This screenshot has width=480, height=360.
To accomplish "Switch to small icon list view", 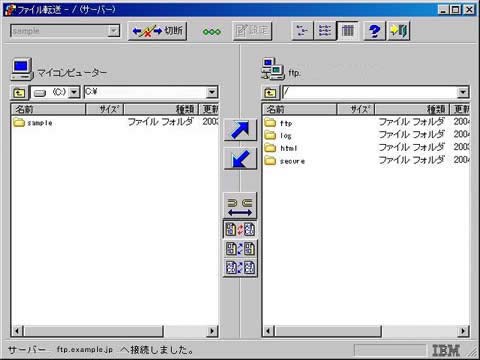I will coord(302,31).
